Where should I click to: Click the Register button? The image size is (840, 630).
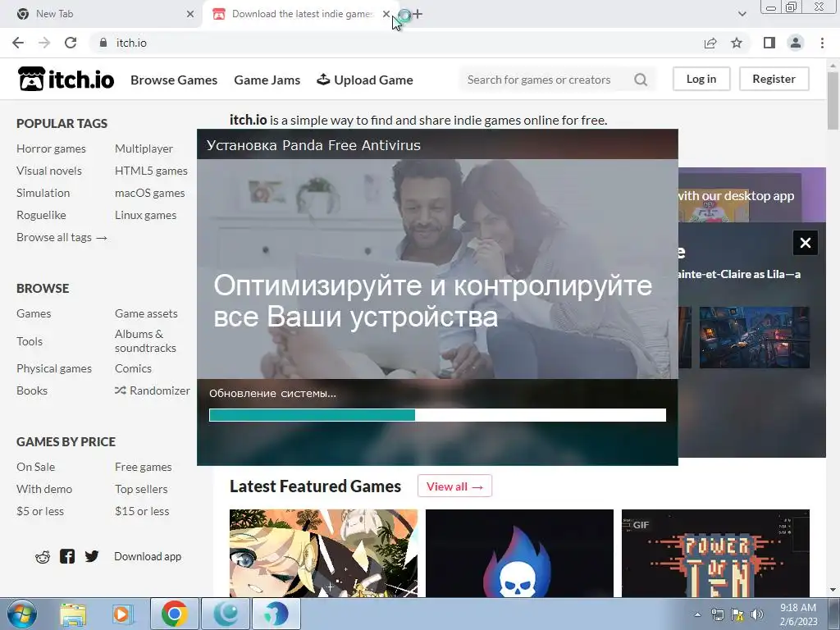[774, 79]
